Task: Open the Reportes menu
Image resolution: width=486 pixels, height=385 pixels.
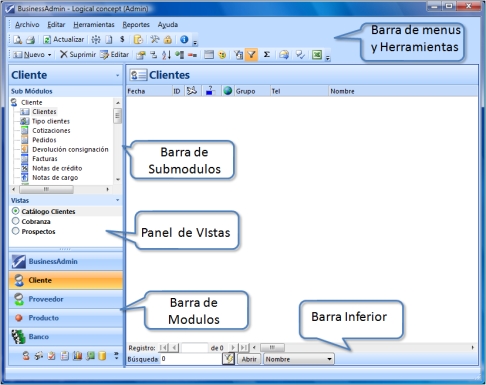Action: point(136,25)
